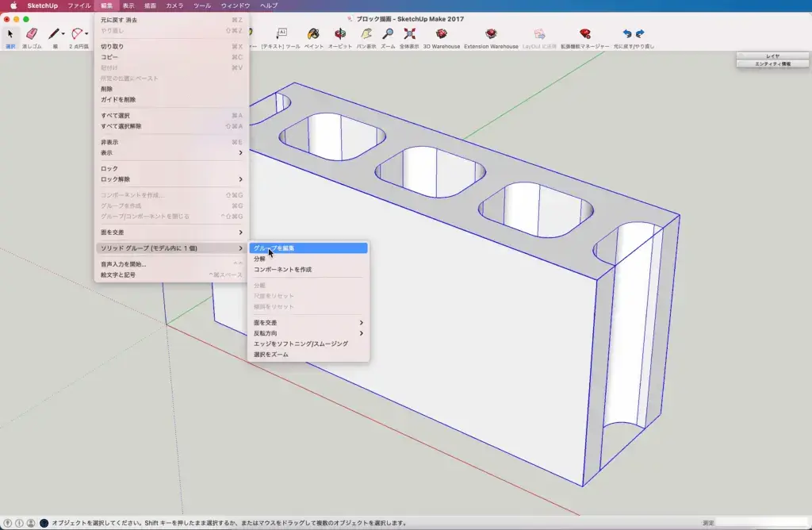Click the Paint Bucket (ペイント) tool
This screenshot has height=530, width=812.
click(313, 35)
